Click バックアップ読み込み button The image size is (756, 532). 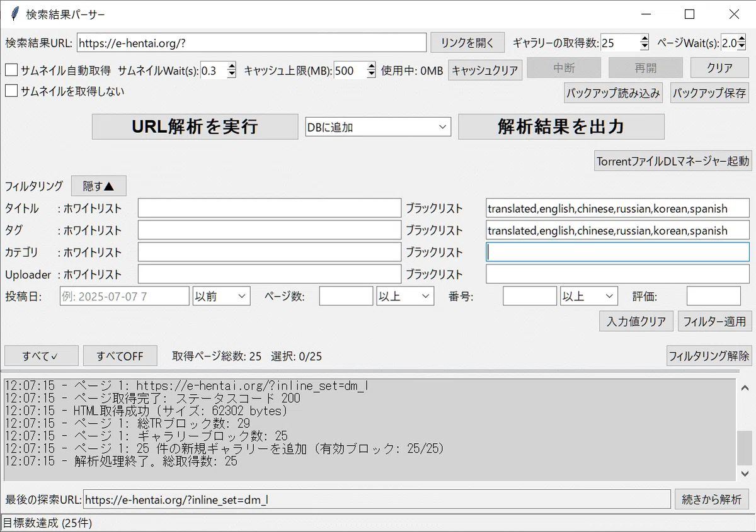coord(613,93)
